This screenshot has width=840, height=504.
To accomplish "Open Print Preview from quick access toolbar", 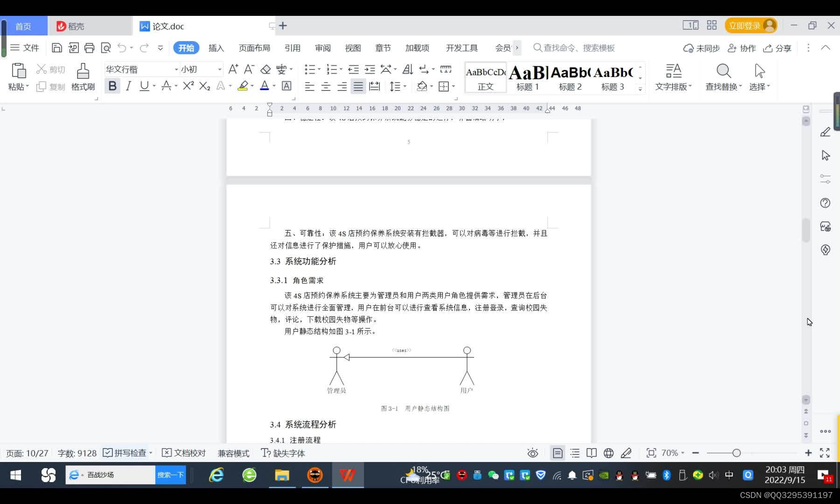I will pos(106,48).
